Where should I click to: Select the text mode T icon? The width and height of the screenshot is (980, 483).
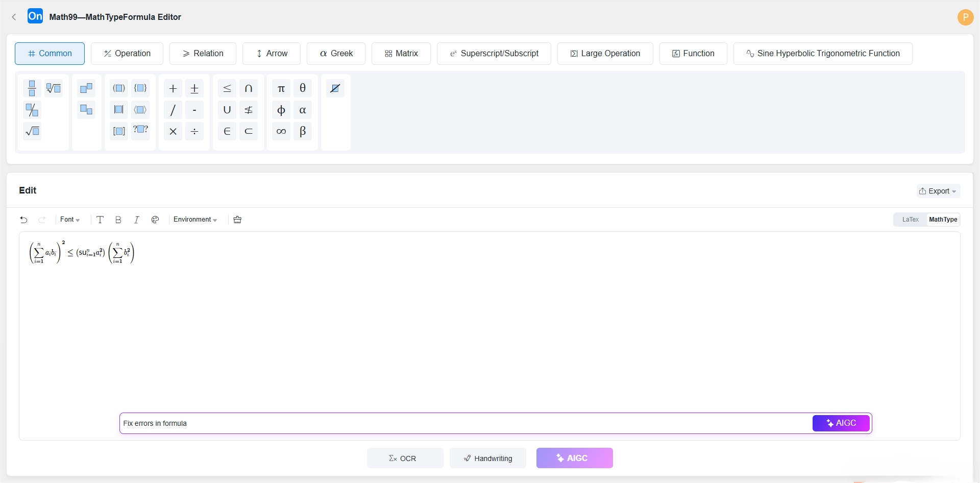100,220
